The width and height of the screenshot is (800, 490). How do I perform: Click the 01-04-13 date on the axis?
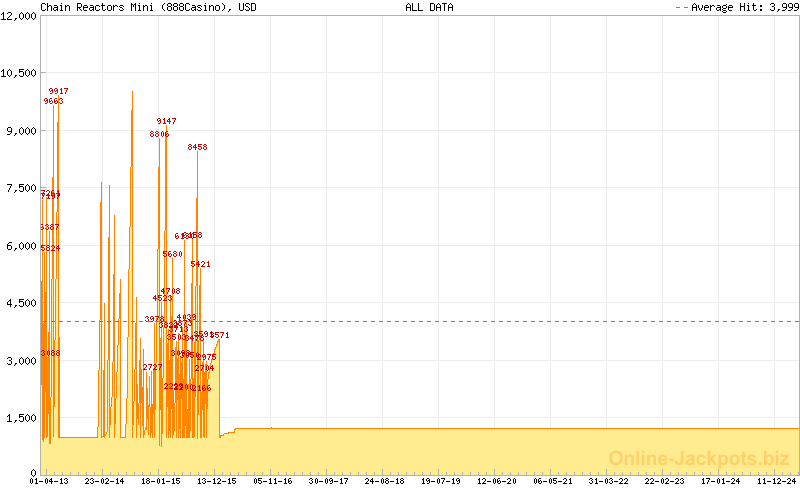pos(49,481)
